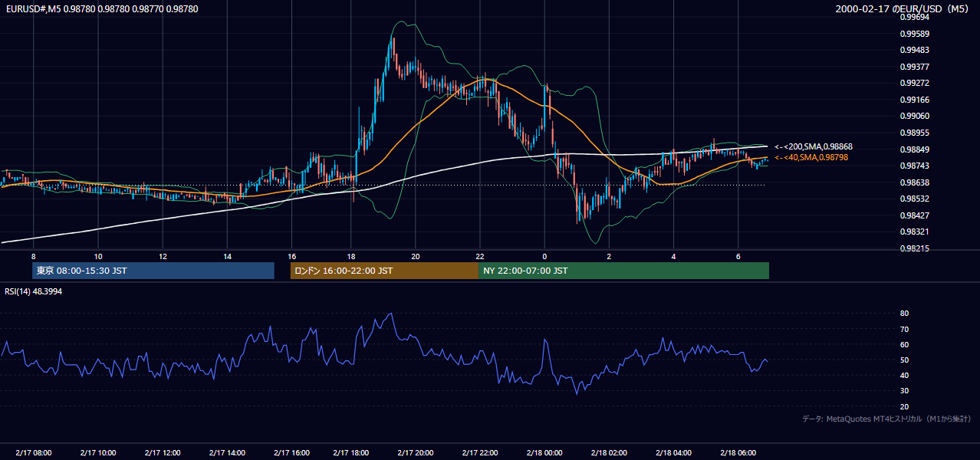Click the 2/17 16:00 bottom time label

click(x=291, y=453)
